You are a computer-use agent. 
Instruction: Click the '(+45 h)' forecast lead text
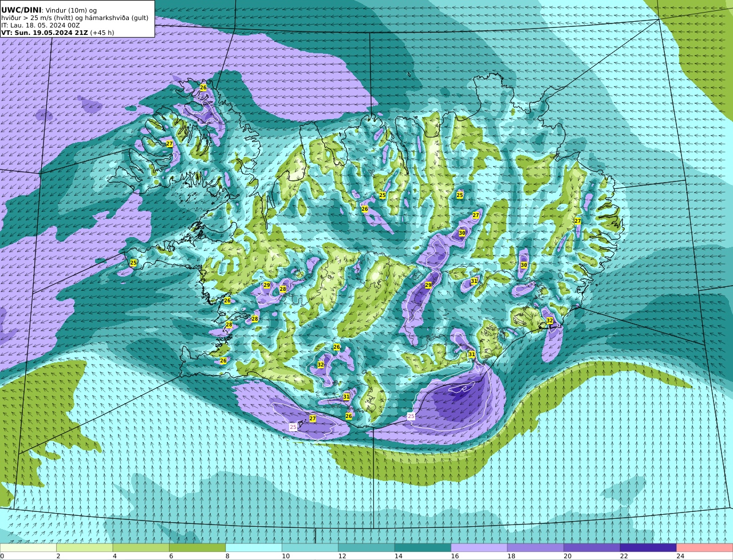tap(102, 33)
